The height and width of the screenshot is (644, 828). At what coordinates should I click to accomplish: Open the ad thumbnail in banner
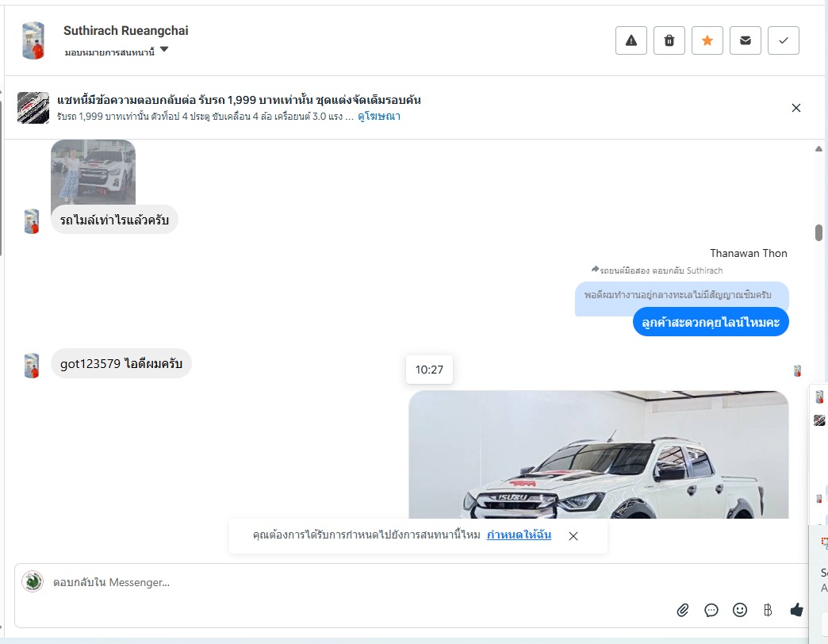point(33,108)
